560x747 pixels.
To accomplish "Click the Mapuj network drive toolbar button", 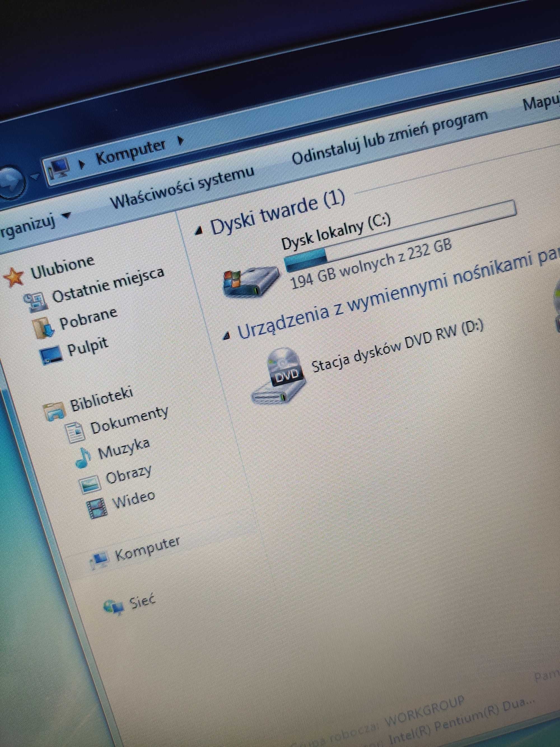I will point(541,101).
